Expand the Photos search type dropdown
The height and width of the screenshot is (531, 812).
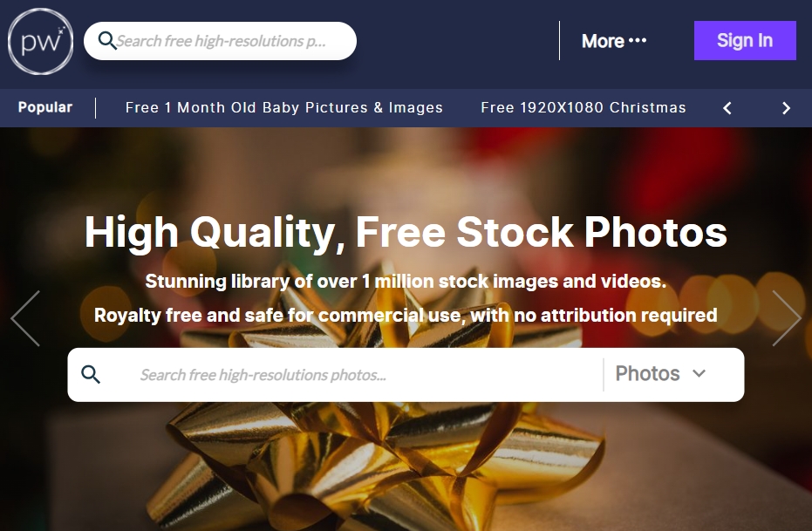(x=661, y=374)
